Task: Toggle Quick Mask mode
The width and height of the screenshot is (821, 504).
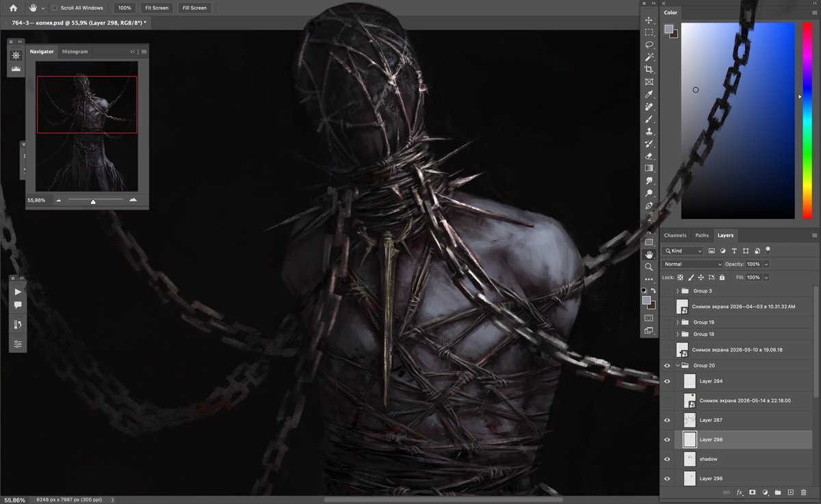Action: pos(649,318)
